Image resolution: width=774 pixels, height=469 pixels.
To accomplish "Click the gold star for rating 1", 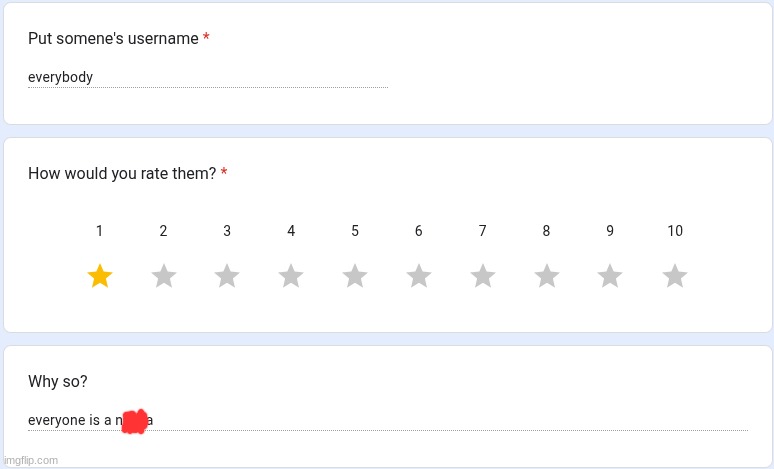I will click(x=99, y=276).
